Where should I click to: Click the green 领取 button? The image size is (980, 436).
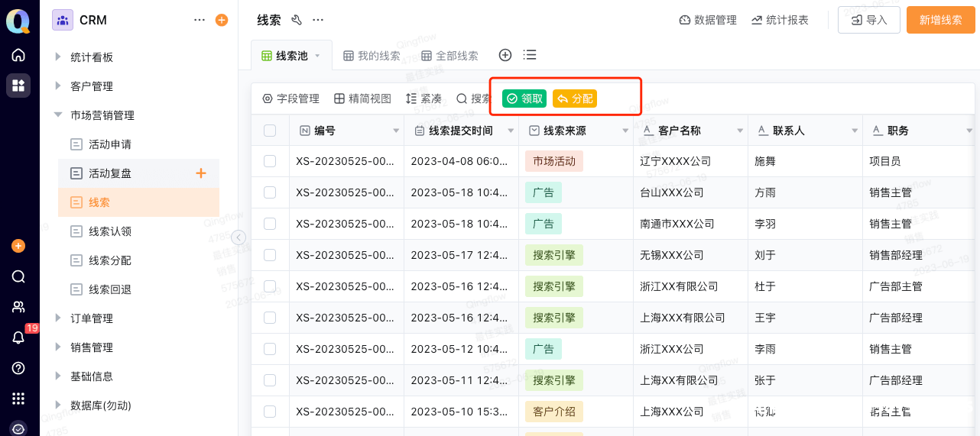point(524,99)
